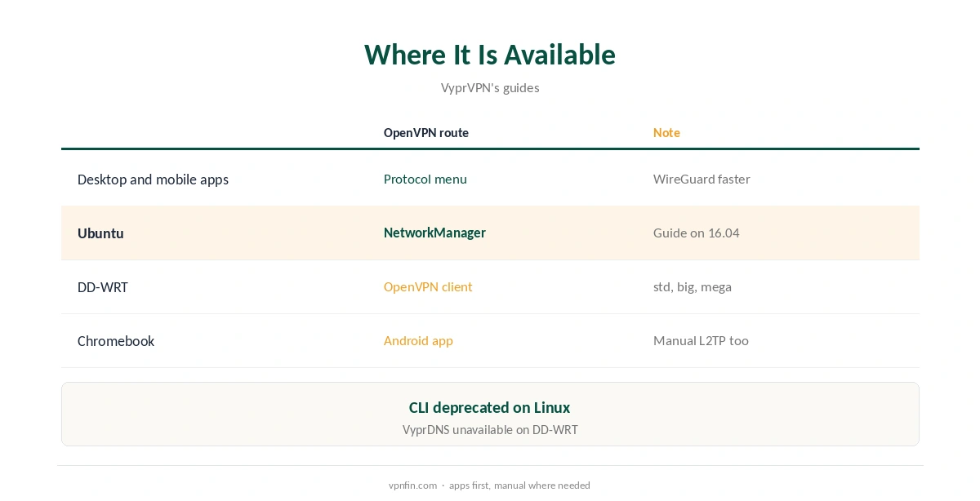
Task: Click the 'VyprDNS unavailable on DD-WRT' text
Action: click(490, 429)
